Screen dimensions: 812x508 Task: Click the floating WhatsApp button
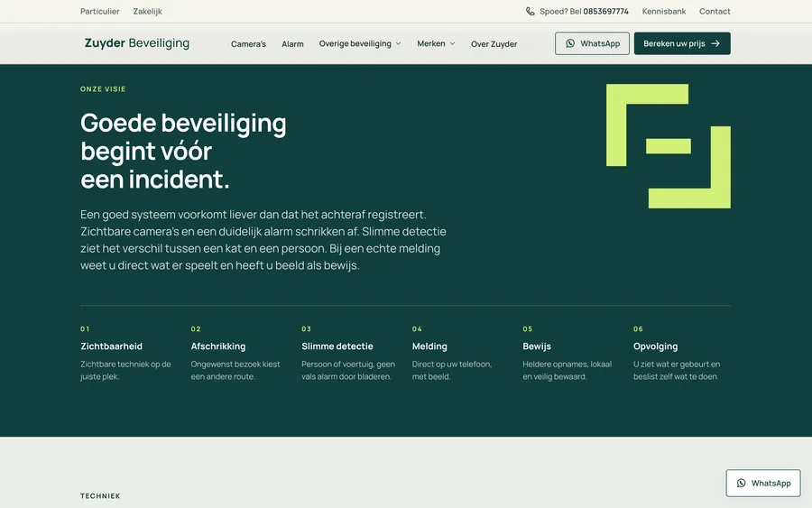[763, 483]
